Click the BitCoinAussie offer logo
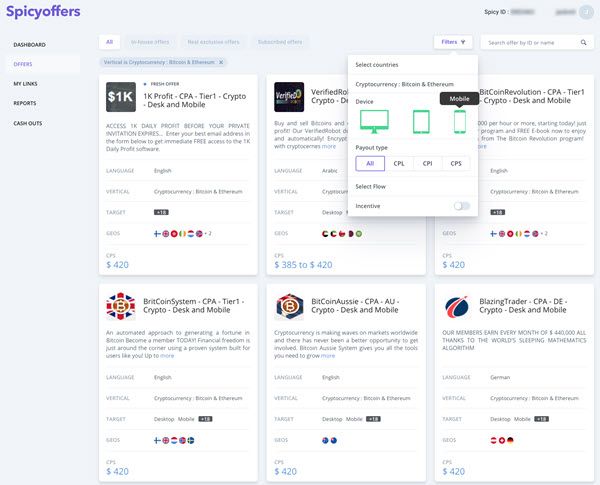The width and height of the screenshot is (600, 485). 289,306
